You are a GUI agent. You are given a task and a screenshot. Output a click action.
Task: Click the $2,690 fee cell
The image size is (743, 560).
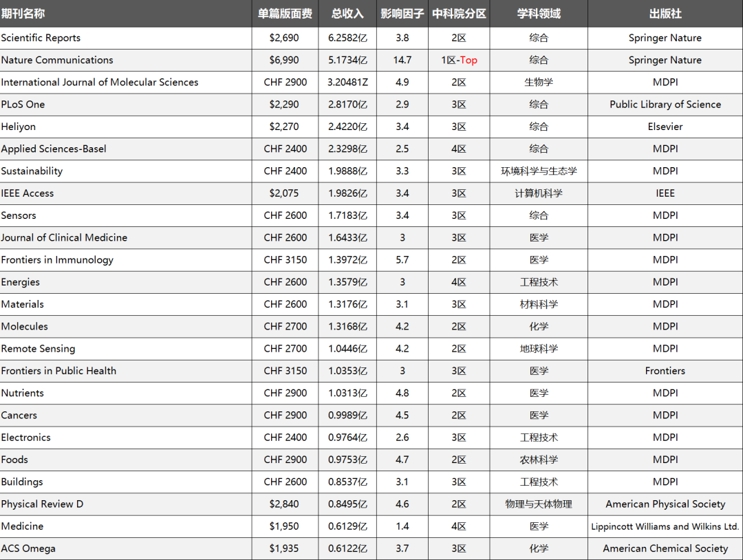click(x=284, y=38)
